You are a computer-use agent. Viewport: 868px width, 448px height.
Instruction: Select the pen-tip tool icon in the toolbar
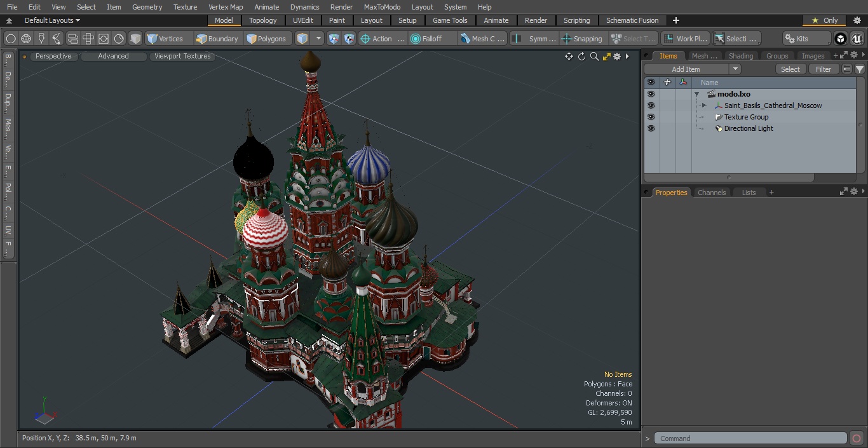coord(41,39)
